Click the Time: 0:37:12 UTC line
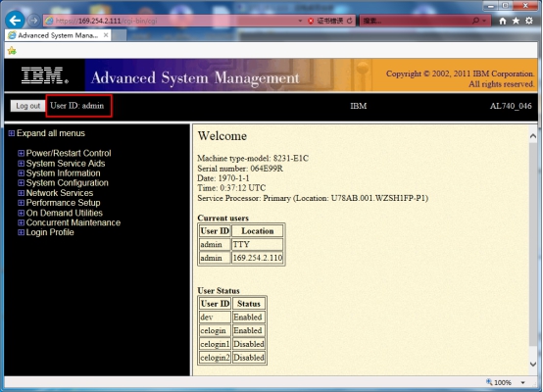The height and width of the screenshot is (392, 543). (231, 188)
